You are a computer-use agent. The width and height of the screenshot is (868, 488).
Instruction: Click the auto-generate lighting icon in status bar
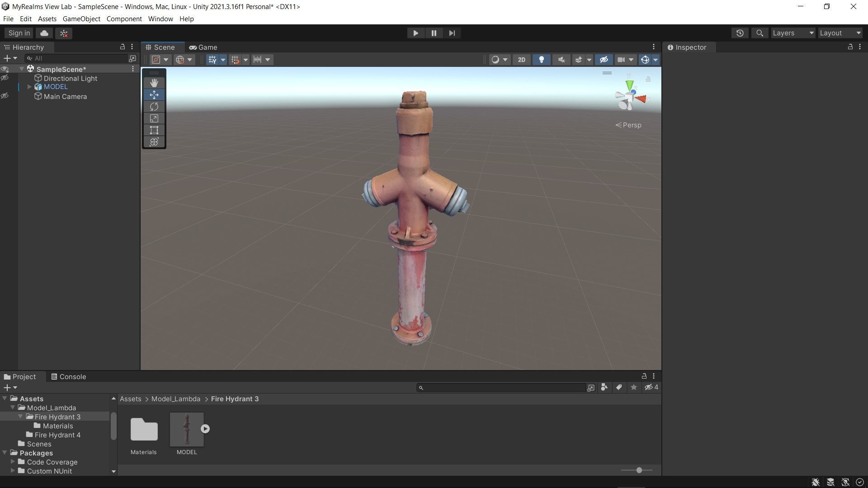point(845,482)
